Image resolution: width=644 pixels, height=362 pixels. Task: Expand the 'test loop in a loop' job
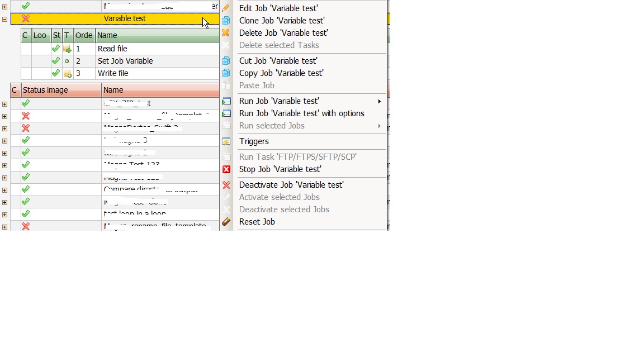pos(4,214)
